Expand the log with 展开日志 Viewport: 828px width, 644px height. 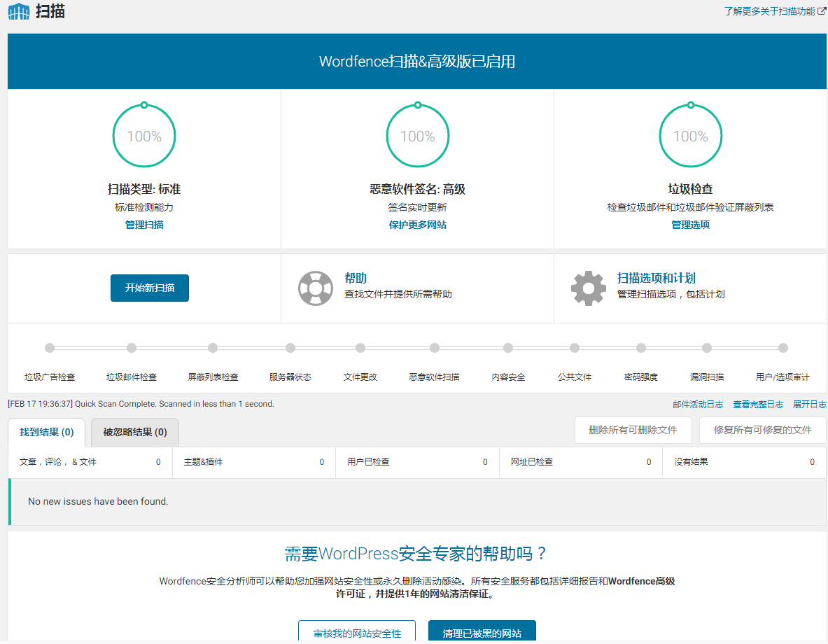[x=810, y=404]
